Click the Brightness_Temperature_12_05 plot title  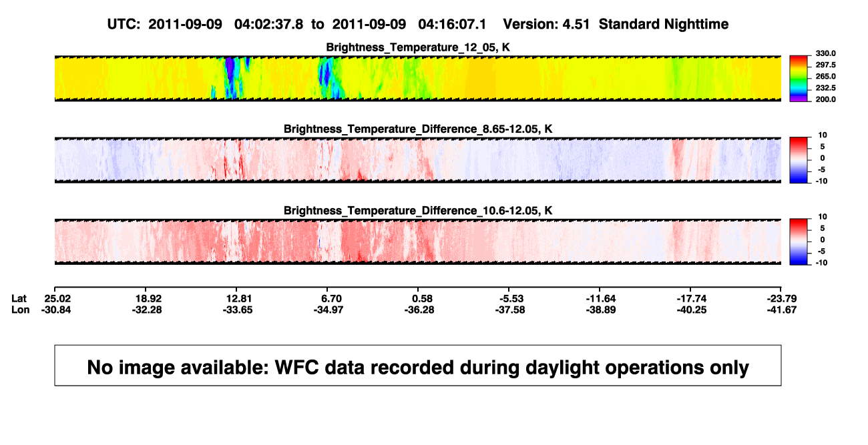tap(418, 47)
